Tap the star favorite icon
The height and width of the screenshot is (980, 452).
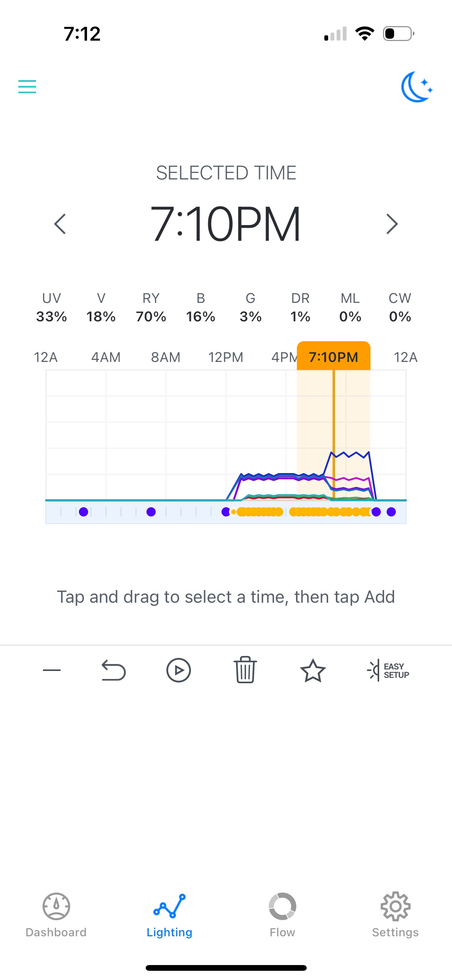pyautogui.click(x=312, y=670)
